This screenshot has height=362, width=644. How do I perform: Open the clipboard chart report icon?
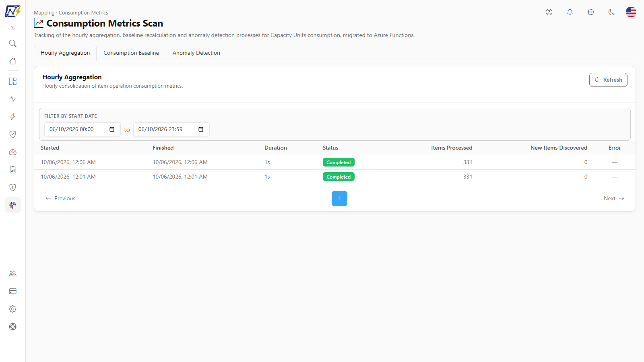pos(13,170)
